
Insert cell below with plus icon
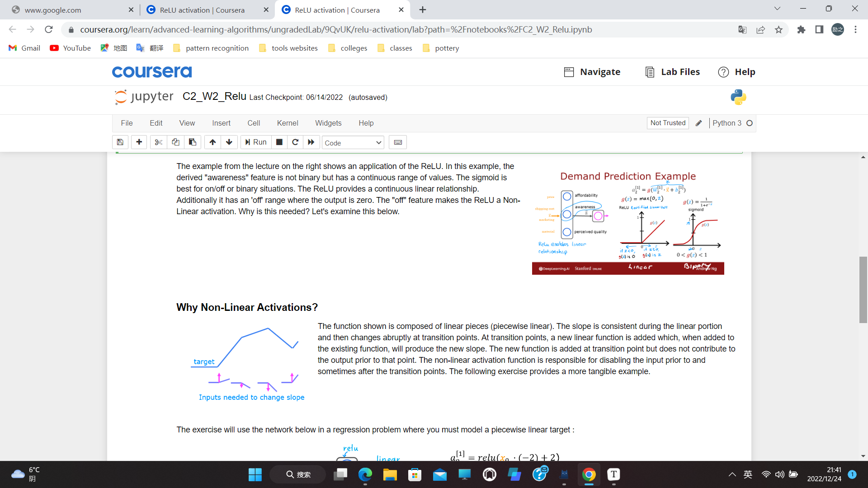pyautogui.click(x=139, y=142)
